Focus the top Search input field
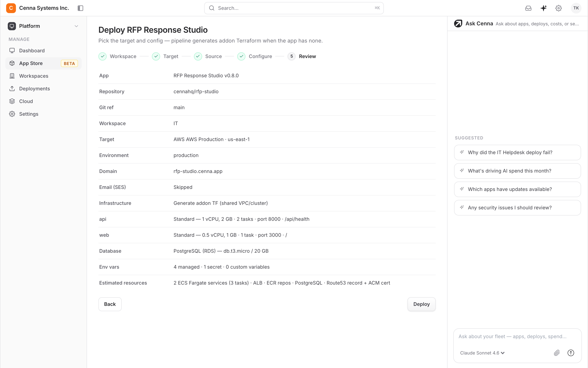 tap(294, 8)
